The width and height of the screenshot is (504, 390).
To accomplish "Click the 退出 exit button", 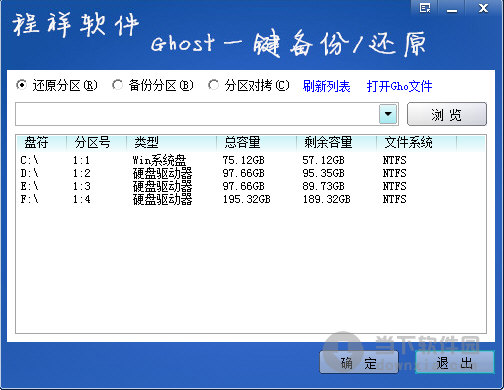I will 455,363.
